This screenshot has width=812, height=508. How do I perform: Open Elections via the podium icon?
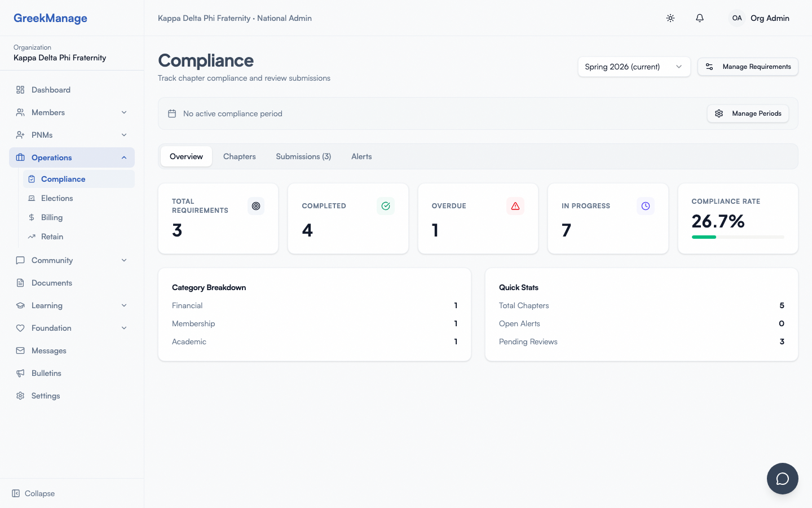coord(33,198)
